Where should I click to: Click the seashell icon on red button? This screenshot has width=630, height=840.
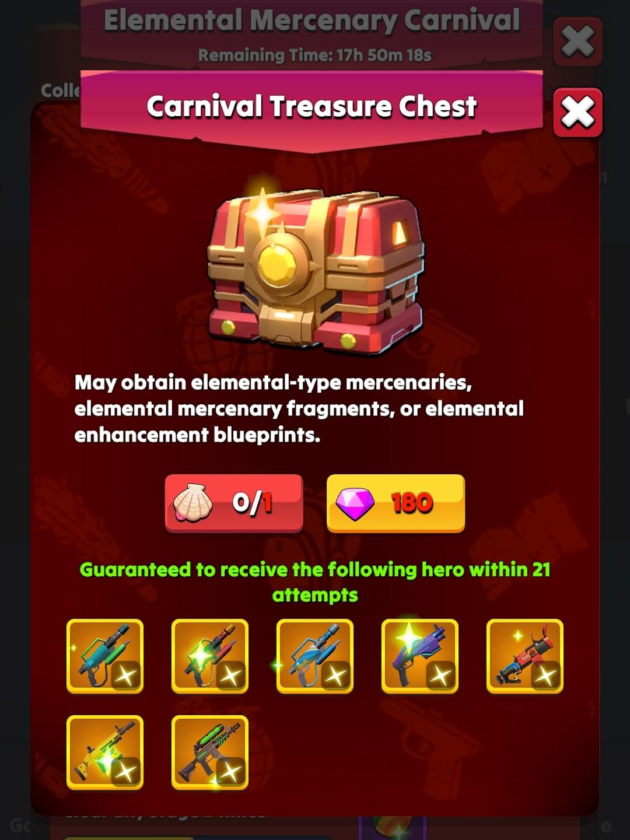(x=193, y=503)
